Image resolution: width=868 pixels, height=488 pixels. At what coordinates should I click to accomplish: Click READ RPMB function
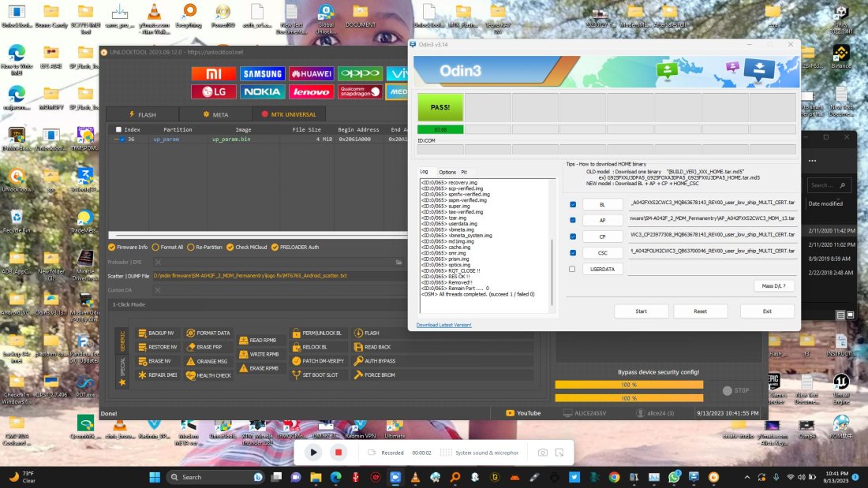257,341
